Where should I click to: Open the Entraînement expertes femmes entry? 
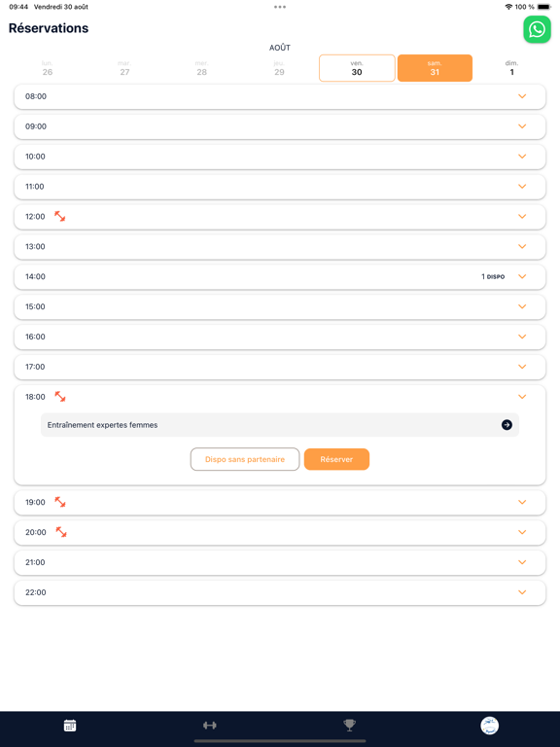pyautogui.click(x=280, y=425)
